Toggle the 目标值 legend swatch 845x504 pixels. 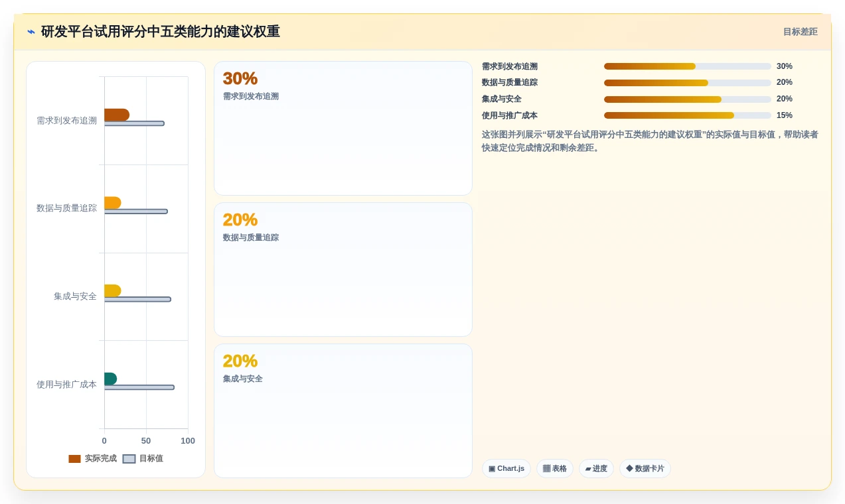pyautogui.click(x=129, y=459)
